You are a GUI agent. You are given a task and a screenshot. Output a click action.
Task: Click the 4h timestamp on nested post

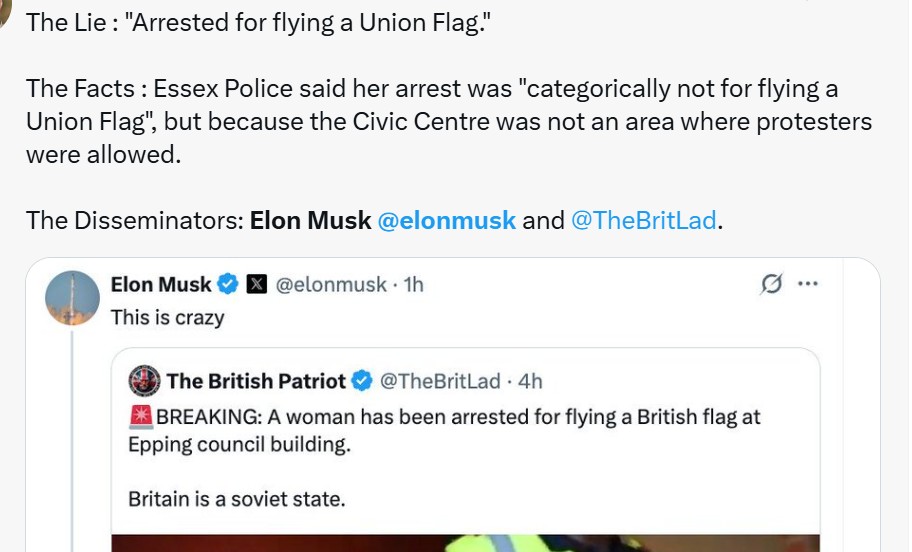(x=531, y=381)
